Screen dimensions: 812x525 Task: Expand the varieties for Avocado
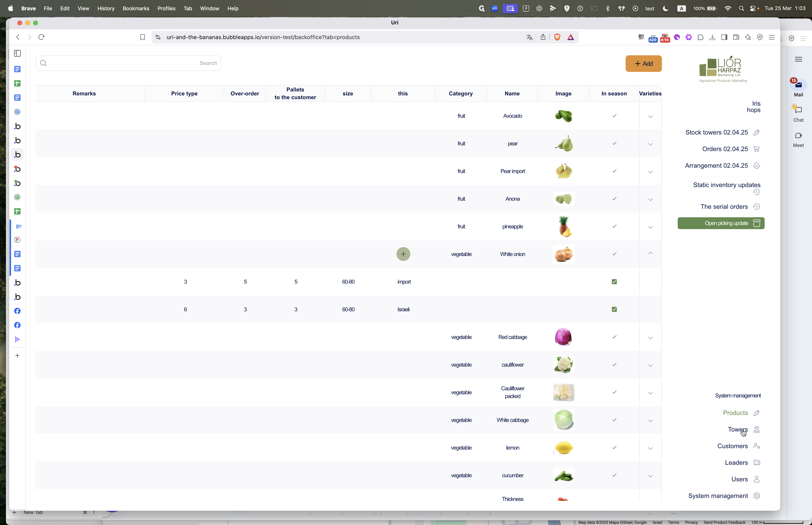tap(650, 117)
